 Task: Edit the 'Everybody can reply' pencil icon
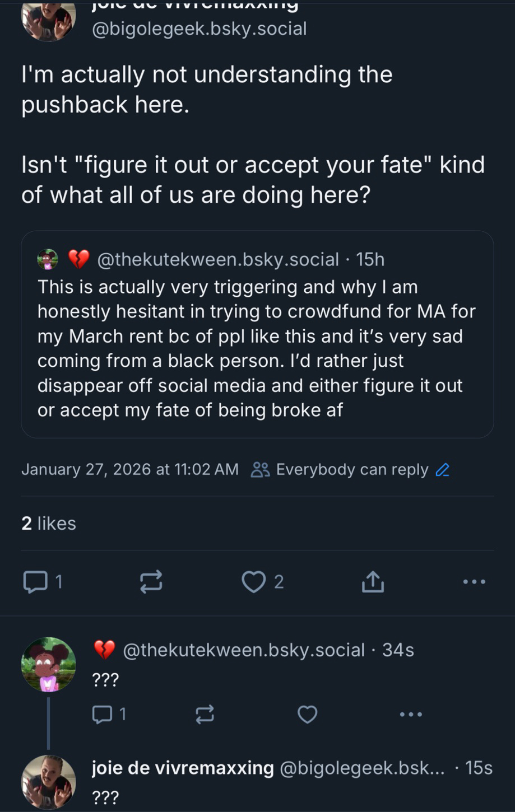pos(443,469)
